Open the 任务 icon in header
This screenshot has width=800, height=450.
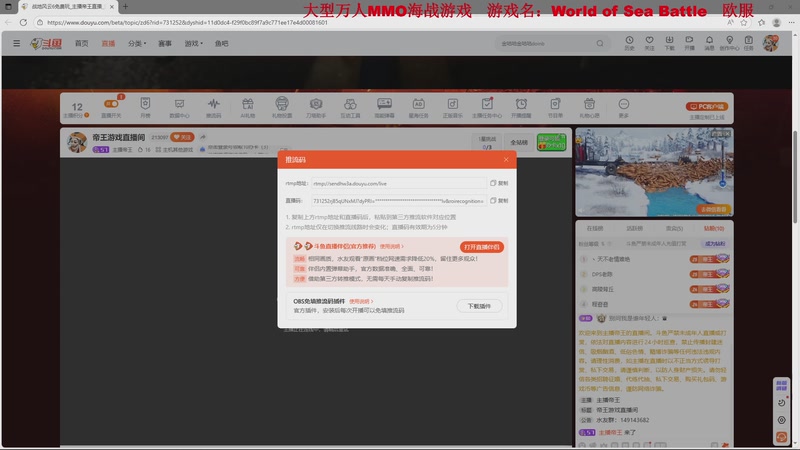pyautogui.click(x=748, y=43)
